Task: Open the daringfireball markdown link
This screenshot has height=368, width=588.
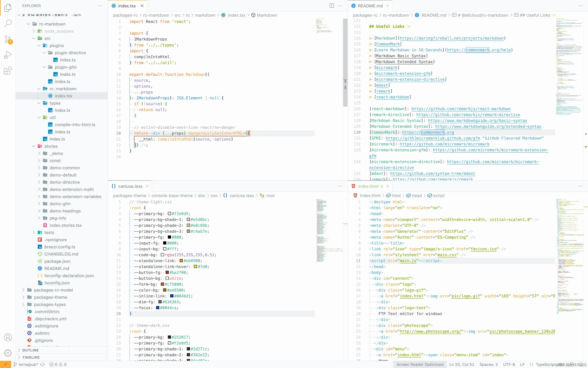Action: pos(451,38)
